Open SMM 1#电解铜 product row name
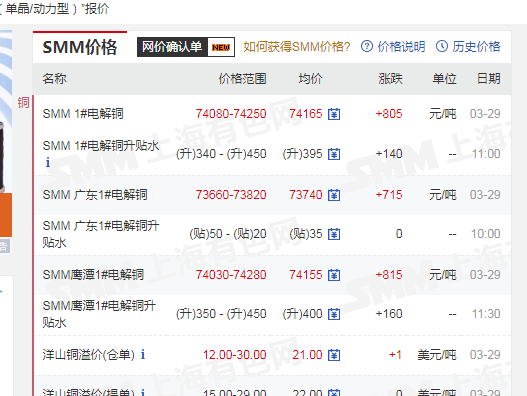527x396 pixels. click(x=83, y=114)
